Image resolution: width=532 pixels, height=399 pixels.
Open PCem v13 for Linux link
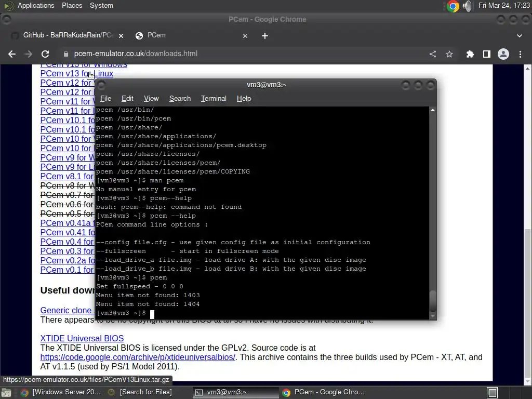pyautogui.click(x=77, y=74)
